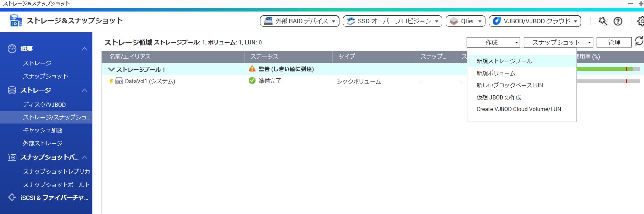The image size is (644, 214).
Task: Click the DataVol1 volume drive icon
Action: [x=119, y=81]
